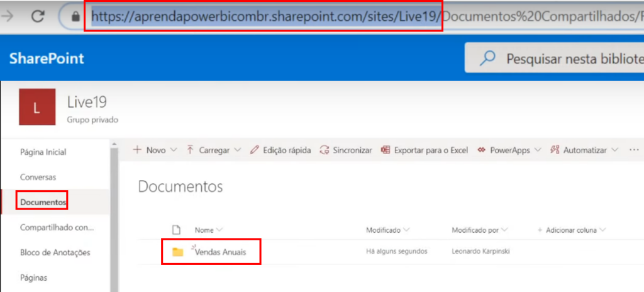The width and height of the screenshot is (644, 292).
Task: Click the browser reload icon
Action: [x=37, y=17]
